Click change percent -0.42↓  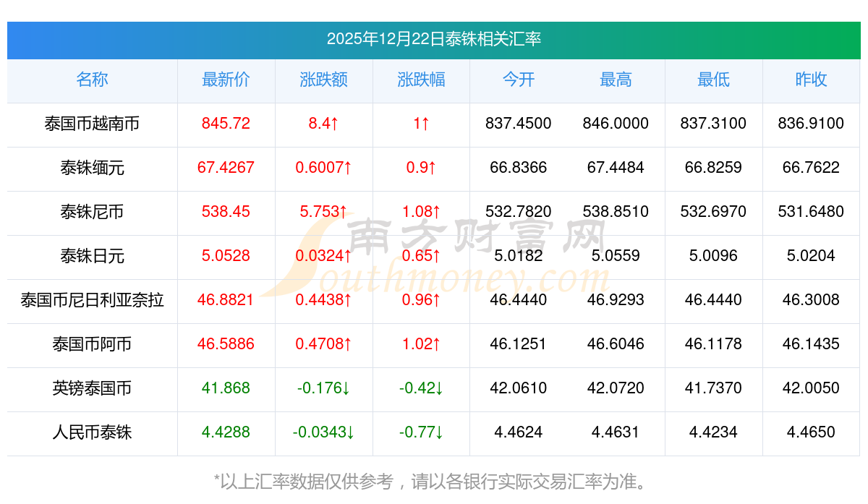(421, 389)
